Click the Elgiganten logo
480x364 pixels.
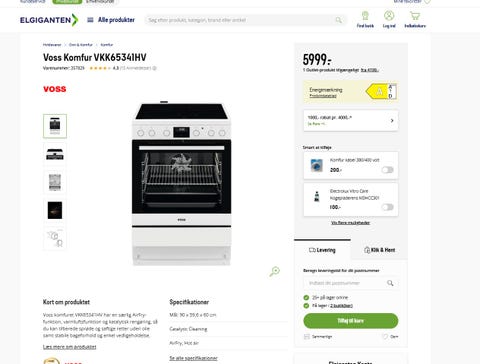[x=49, y=20]
